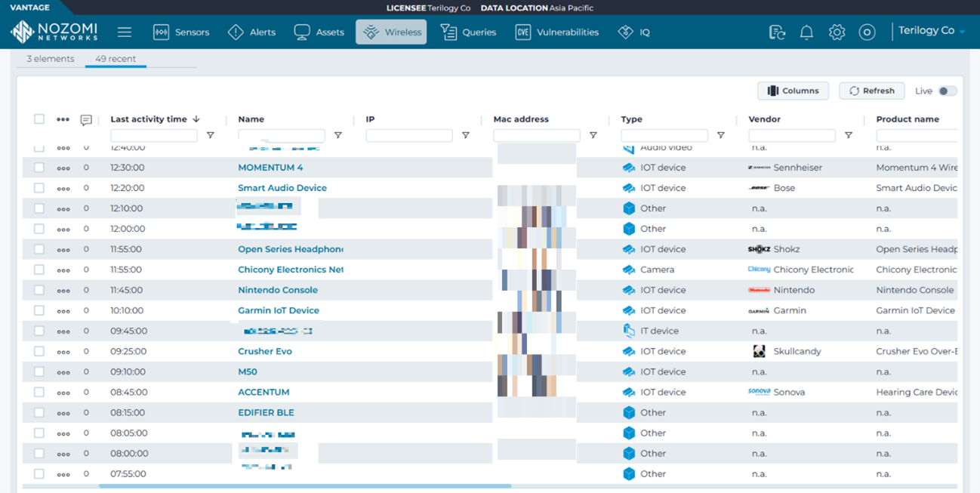Open the Vendor column filter options
The width and height of the screenshot is (980, 493).
[x=849, y=136]
